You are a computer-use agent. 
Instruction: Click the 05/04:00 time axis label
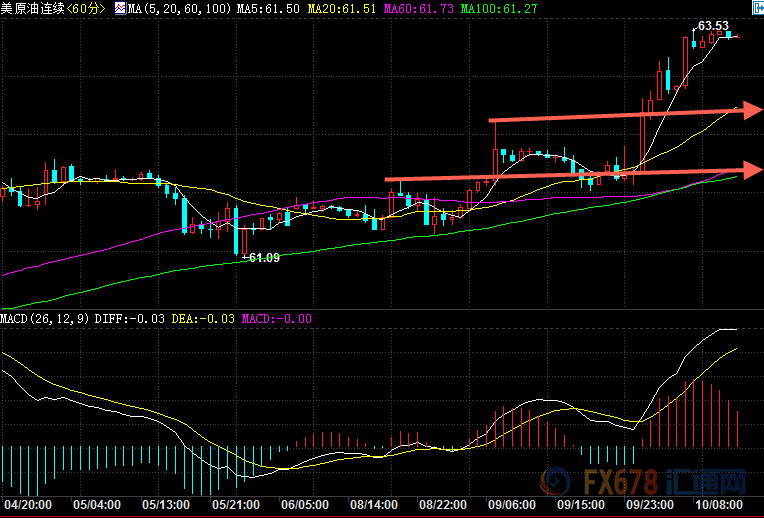(97, 504)
